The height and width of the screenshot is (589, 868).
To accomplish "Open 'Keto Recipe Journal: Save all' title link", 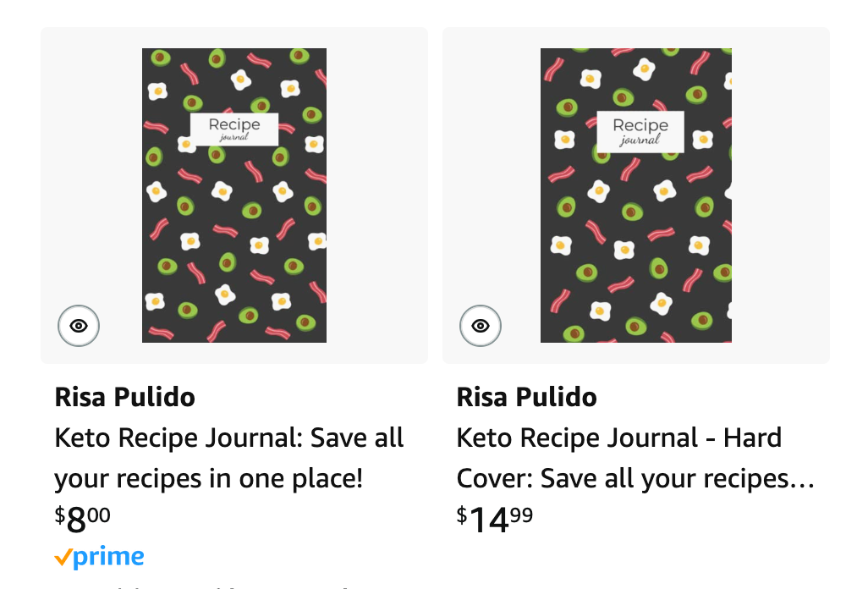I will click(x=229, y=438).
